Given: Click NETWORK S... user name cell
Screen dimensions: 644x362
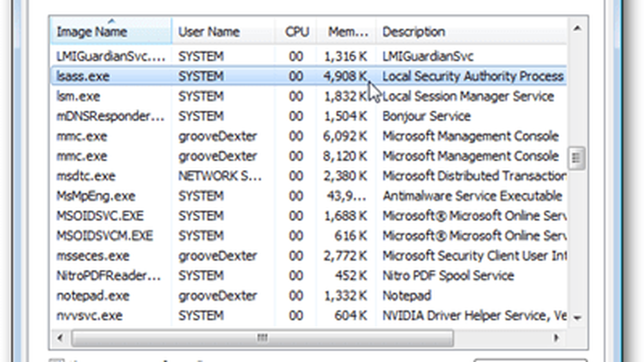Looking at the screenshot, I should (x=220, y=176).
